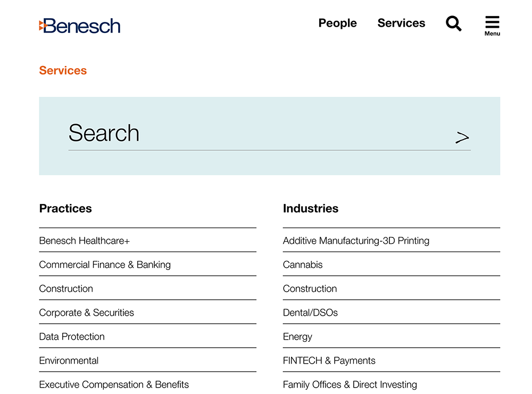The width and height of the screenshot is (532, 394).
Task: Open the hamburger Menu icon
Action: tap(492, 26)
